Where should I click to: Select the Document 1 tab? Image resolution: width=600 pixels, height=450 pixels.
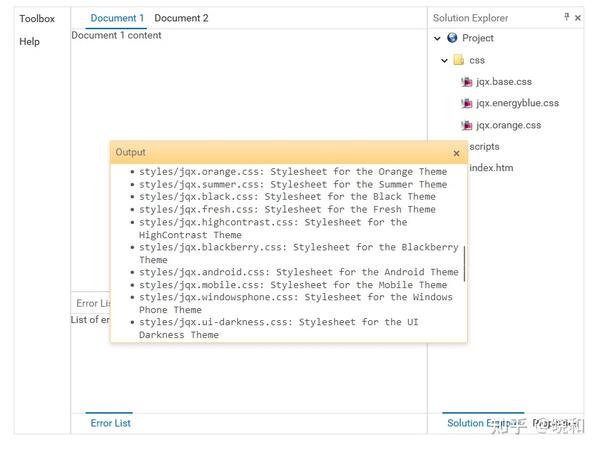pyautogui.click(x=116, y=18)
